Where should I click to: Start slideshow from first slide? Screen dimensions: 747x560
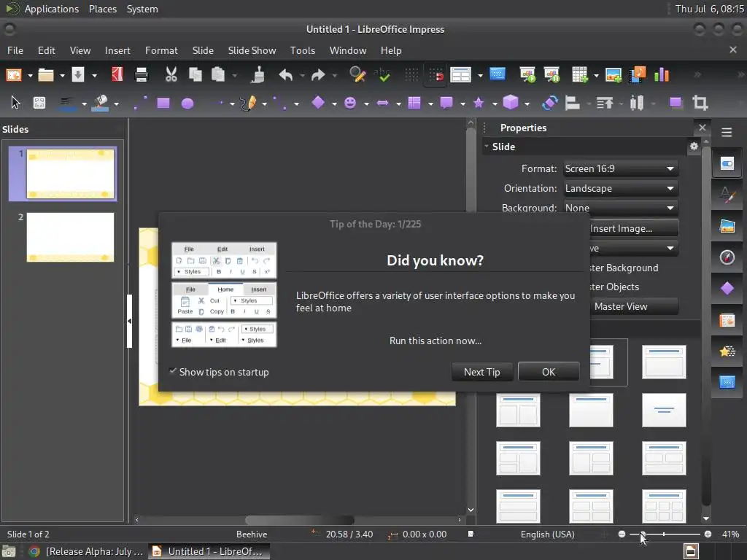point(527,75)
